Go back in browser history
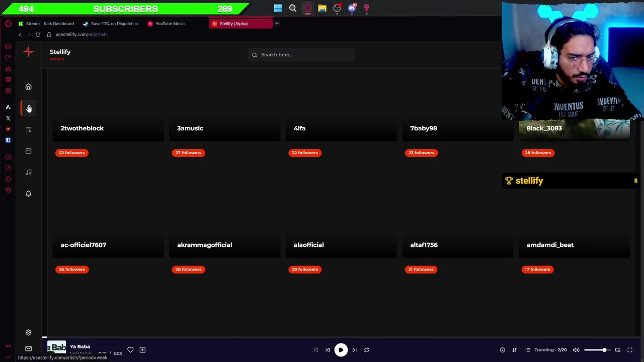Image resolution: width=644 pixels, height=362 pixels. [x=20, y=35]
